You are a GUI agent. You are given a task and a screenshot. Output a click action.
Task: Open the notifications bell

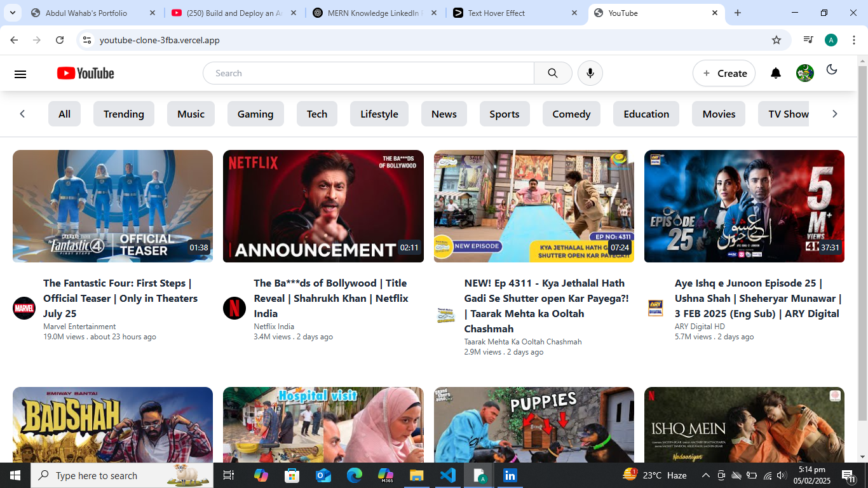(776, 74)
